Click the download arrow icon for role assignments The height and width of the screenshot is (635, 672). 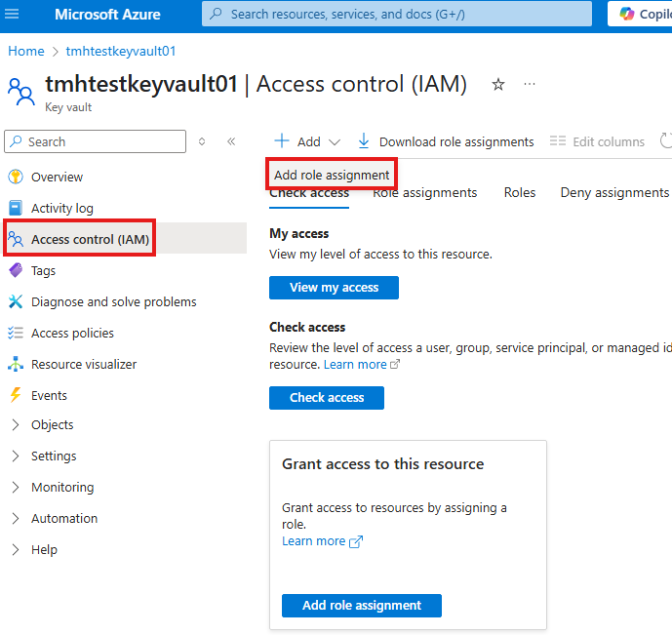(364, 140)
